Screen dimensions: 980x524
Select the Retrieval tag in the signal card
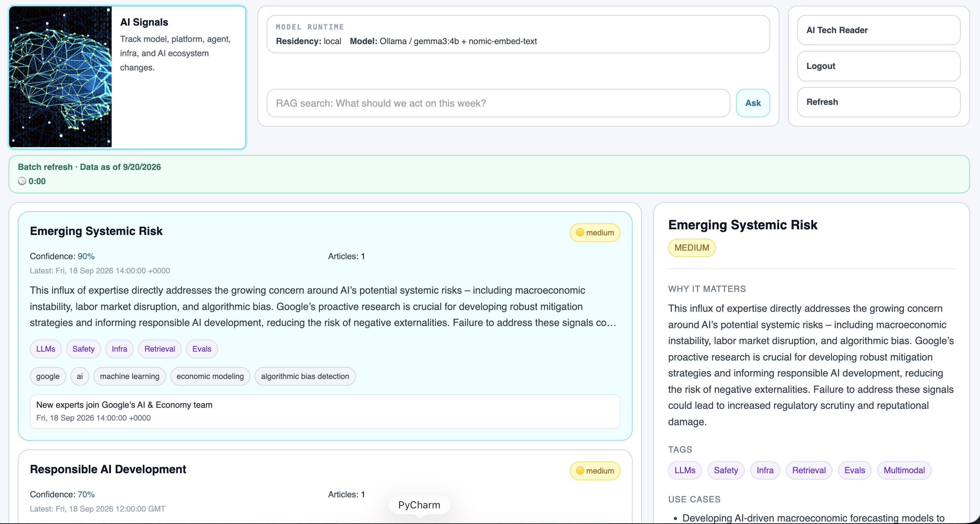[x=160, y=349]
